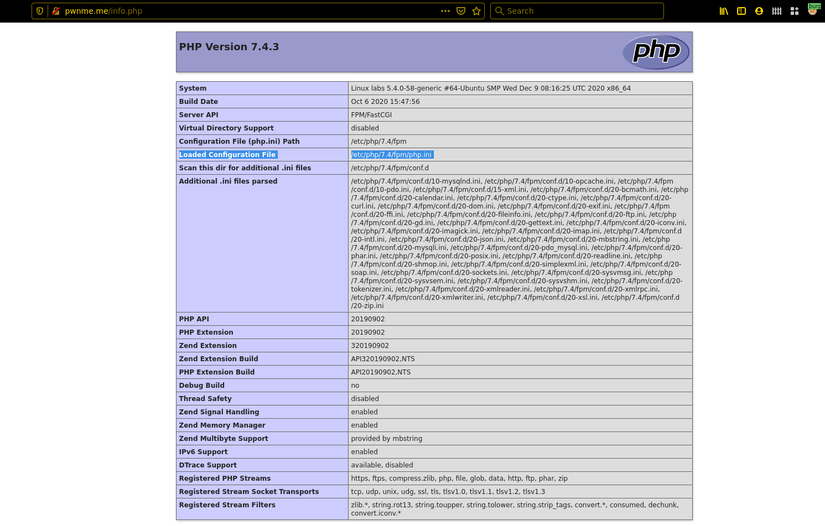This screenshot has width=825, height=526.
Task: Click the four-squares extension icon
Action: pyautogui.click(x=794, y=11)
